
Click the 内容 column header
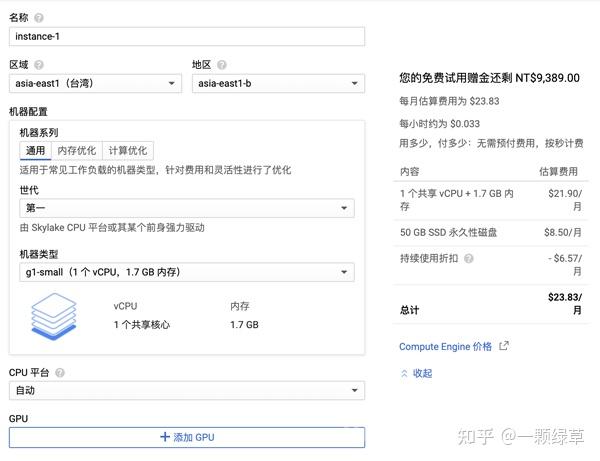[409, 171]
